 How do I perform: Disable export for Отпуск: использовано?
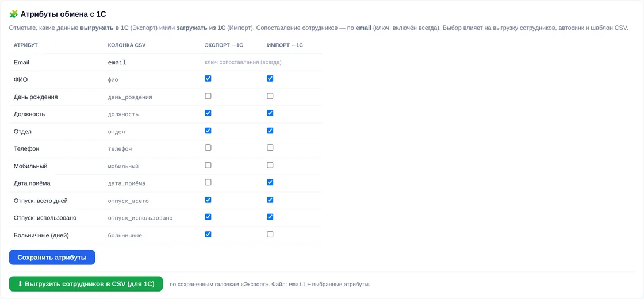(x=208, y=217)
